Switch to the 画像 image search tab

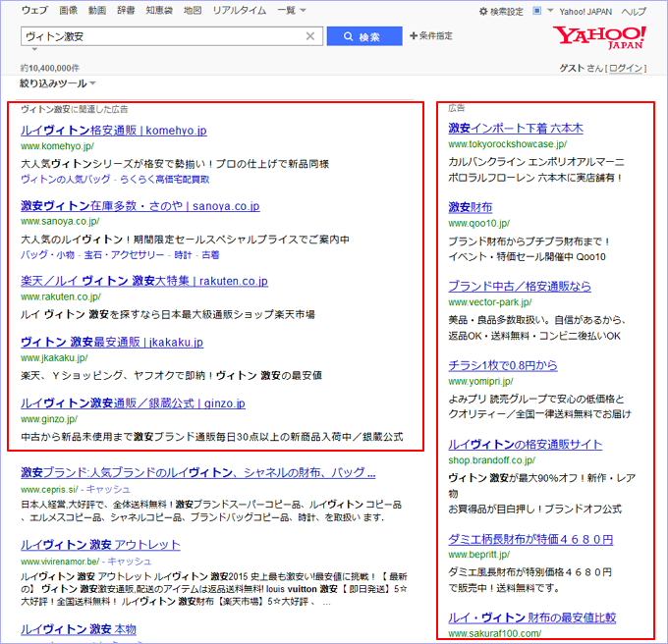[68, 10]
